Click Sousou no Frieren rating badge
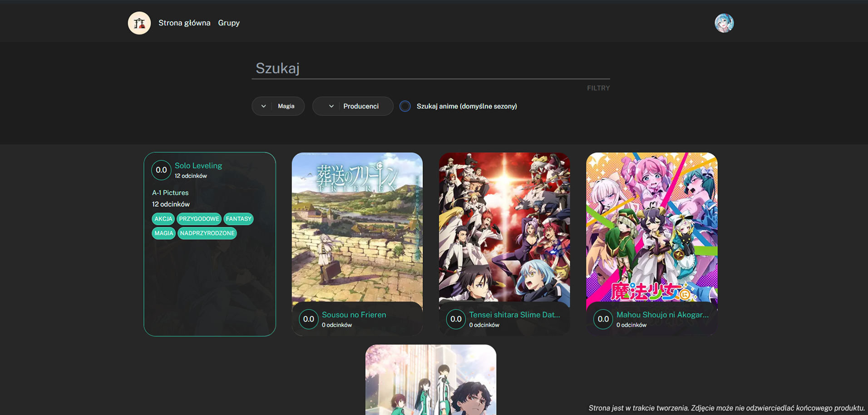Viewport: 868px width, 415px height. pos(308,319)
